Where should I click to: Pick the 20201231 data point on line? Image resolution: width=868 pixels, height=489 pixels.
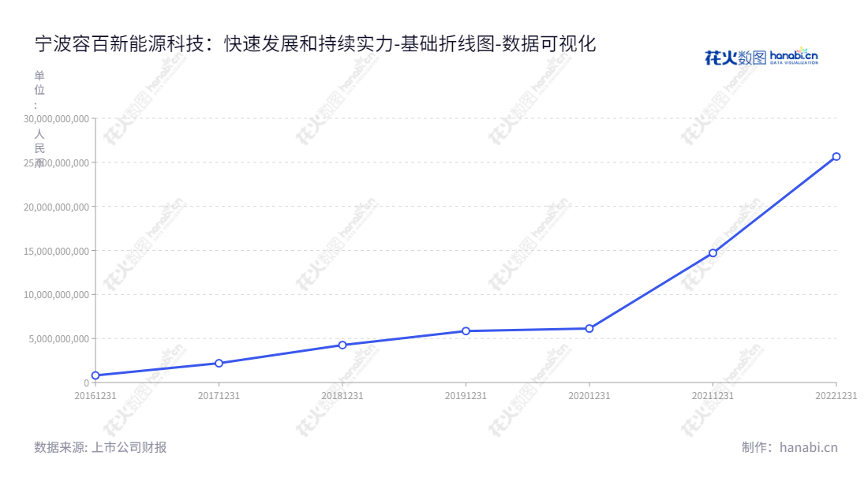[589, 328]
